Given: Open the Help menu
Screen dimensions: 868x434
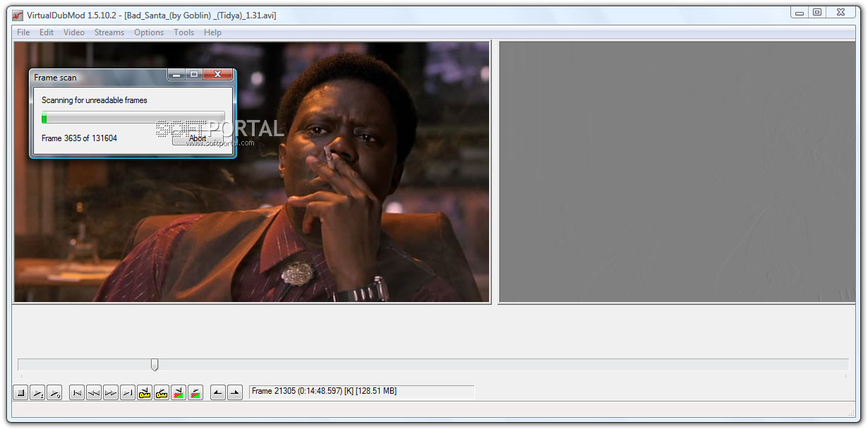Looking at the screenshot, I should 212,32.
